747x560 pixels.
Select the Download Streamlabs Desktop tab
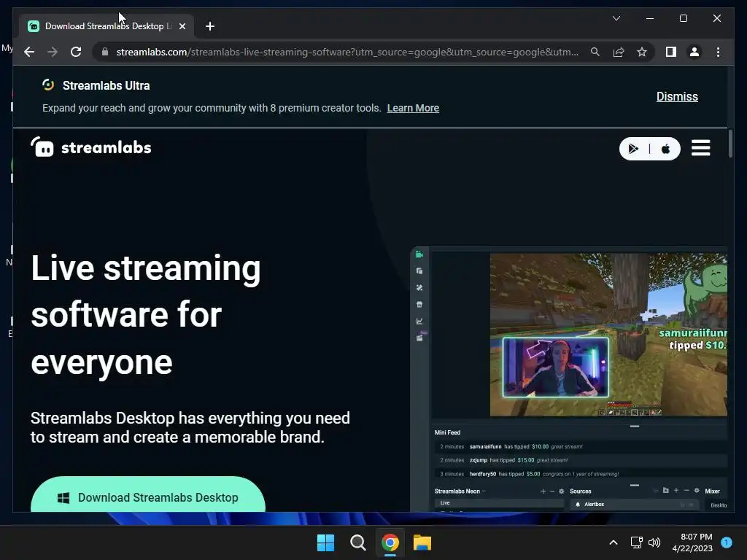coord(107,26)
